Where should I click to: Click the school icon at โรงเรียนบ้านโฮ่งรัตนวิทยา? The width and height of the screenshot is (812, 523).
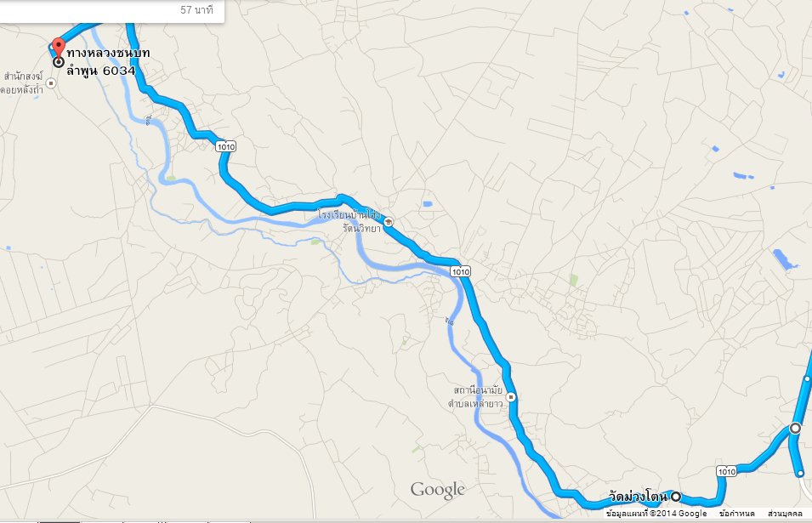point(388,222)
